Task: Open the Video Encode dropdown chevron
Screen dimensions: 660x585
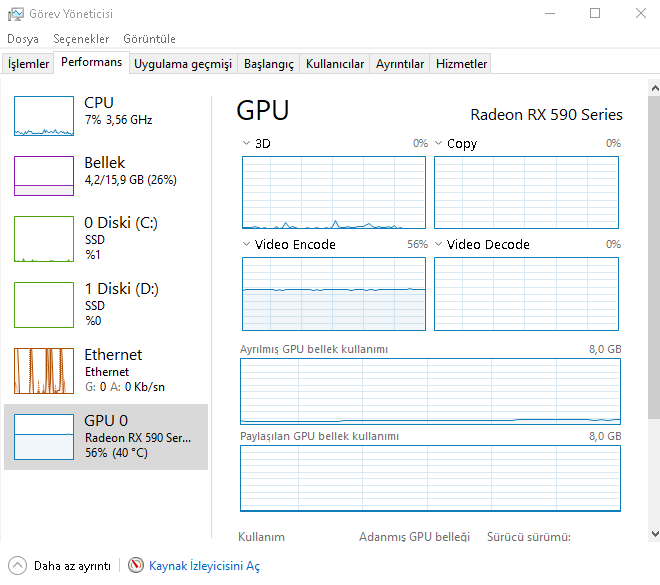Action: click(246, 244)
